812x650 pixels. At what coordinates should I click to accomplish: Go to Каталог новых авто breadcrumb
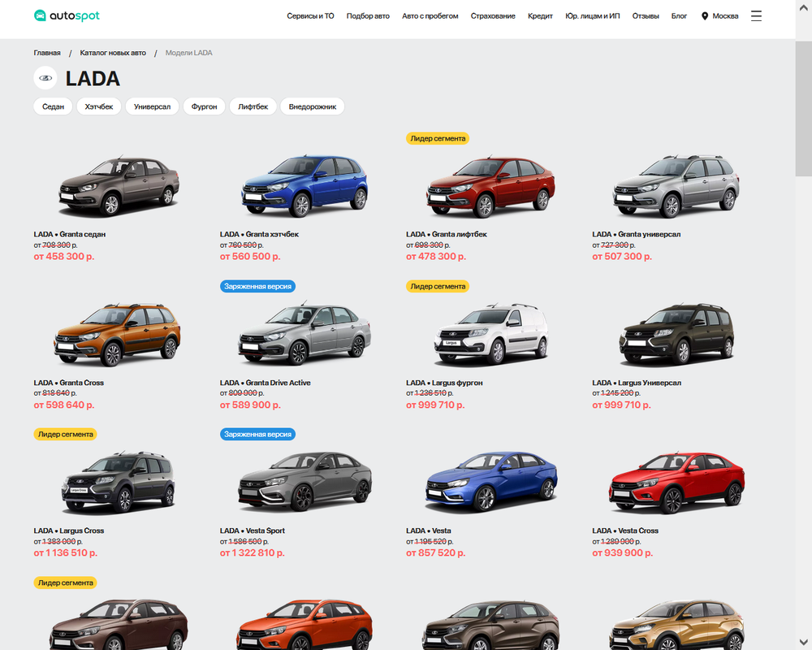coord(113,53)
